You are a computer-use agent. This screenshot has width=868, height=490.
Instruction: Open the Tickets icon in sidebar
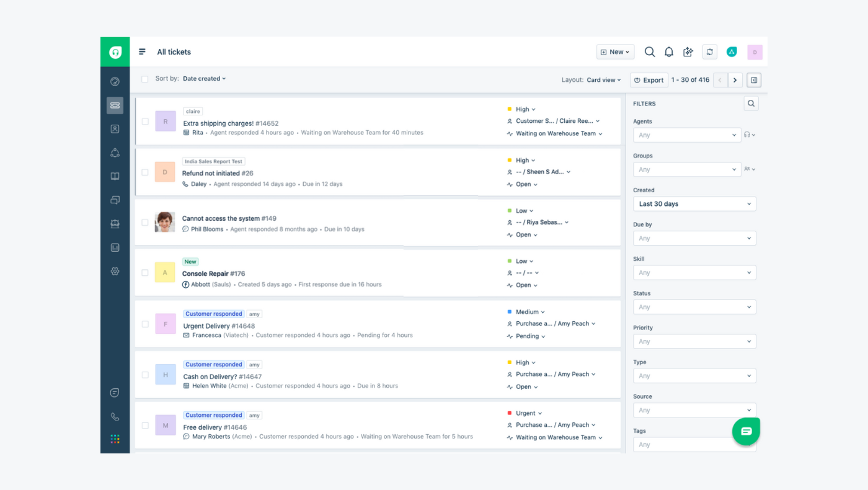coord(115,105)
